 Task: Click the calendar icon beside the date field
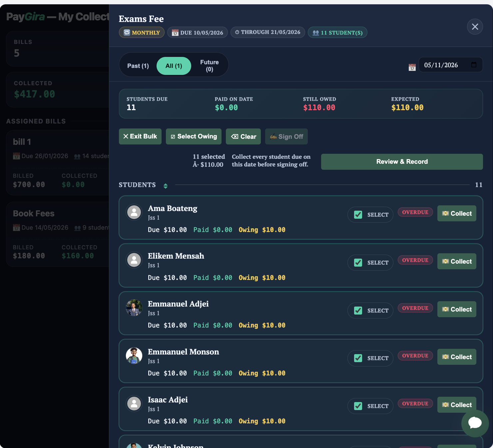pos(412,68)
